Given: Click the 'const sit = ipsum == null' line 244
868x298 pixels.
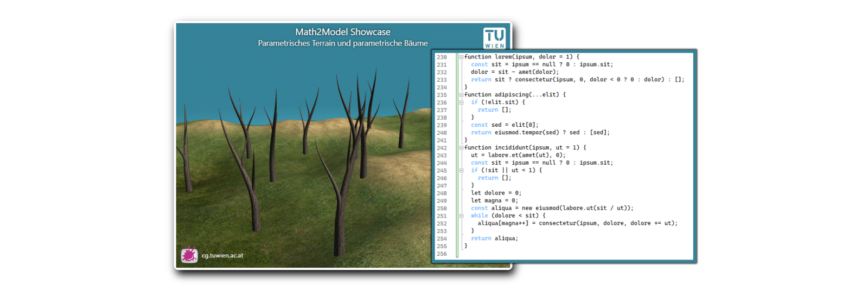Looking at the screenshot, I should click(x=541, y=163).
